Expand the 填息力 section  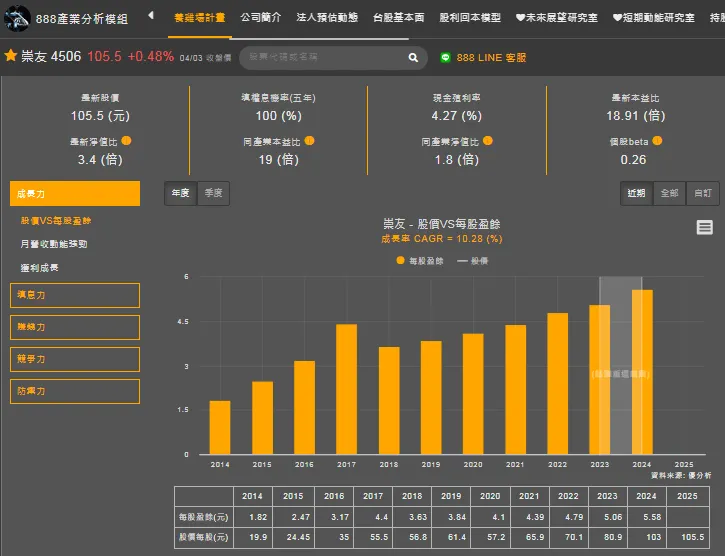click(75, 295)
